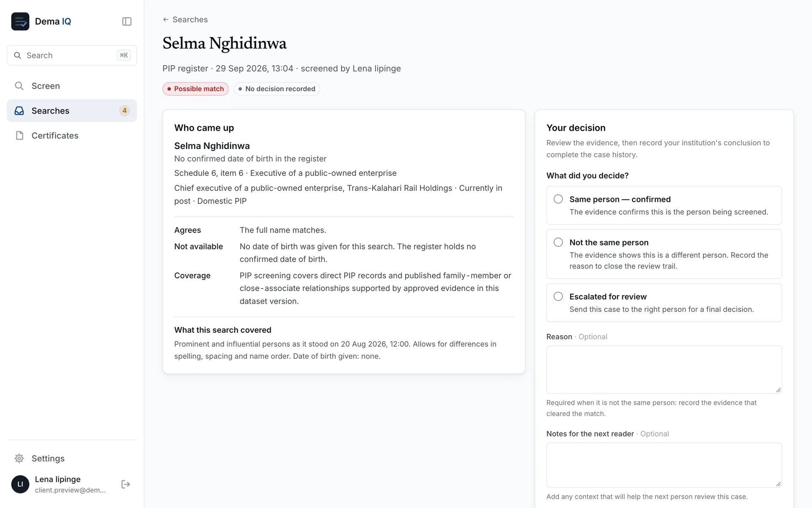Screen dimensions: 812x508
Task: Click the Dema IQ logo icon
Action: 20,22
